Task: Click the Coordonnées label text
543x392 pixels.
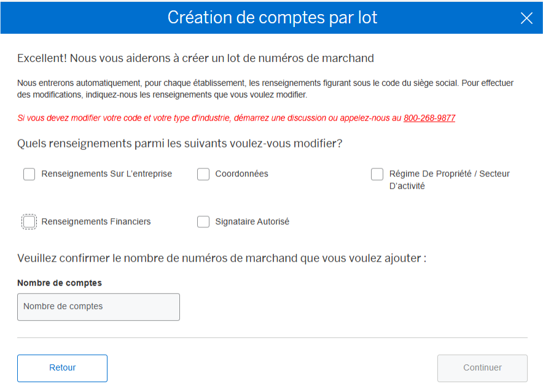Action: click(x=241, y=174)
